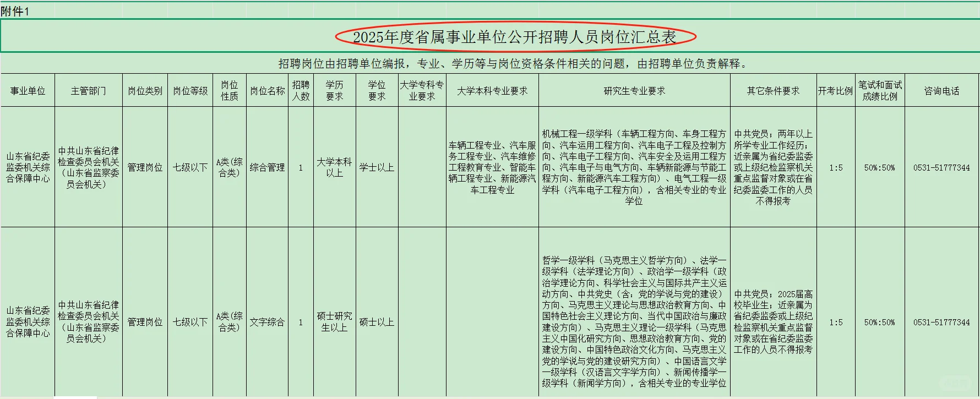980x399 pixels.
Task: Click the '笔试和面试成绩比例' column header
Action: point(880,91)
